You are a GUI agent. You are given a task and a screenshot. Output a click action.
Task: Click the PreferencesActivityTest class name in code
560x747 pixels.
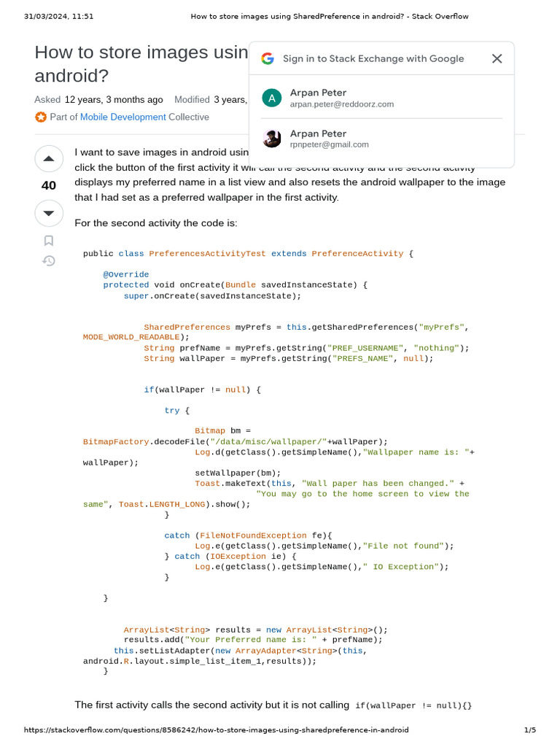(x=207, y=254)
